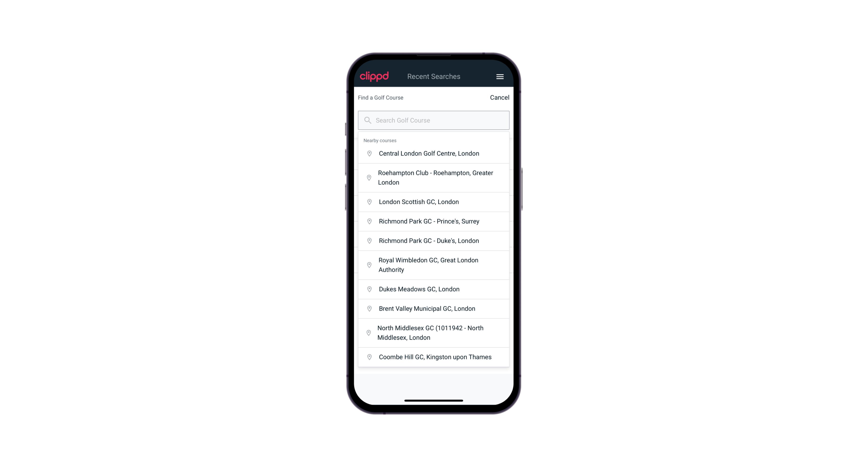Click the location pin icon for Roehampton Club
This screenshot has width=868, height=467.
pyautogui.click(x=368, y=178)
